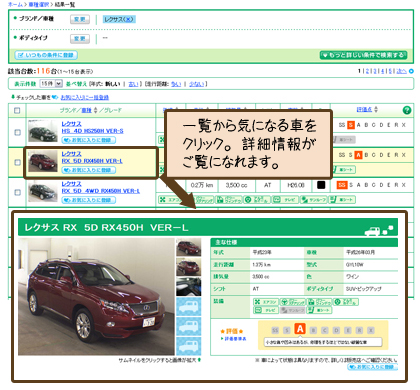The width and height of the screenshot is (420, 390).
Task: Go to 車種選択 in the breadcrumb
Action: pyautogui.click(x=38, y=4)
